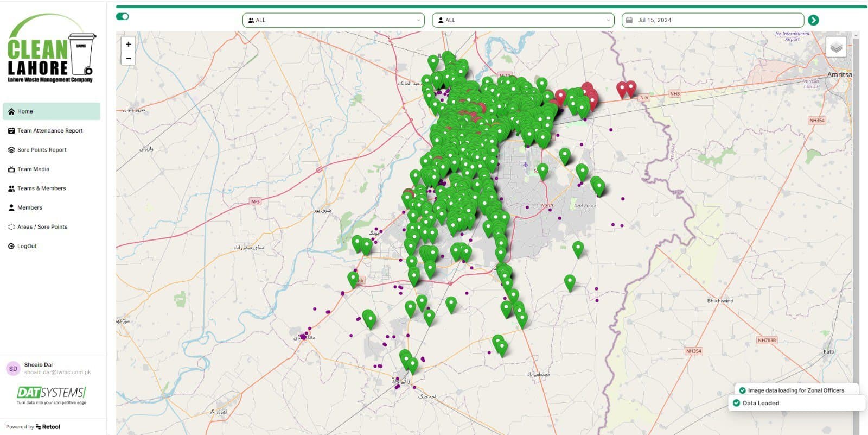Open the Jul 15, 2024 date picker
The width and height of the screenshot is (868, 435).
pyautogui.click(x=712, y=20)
